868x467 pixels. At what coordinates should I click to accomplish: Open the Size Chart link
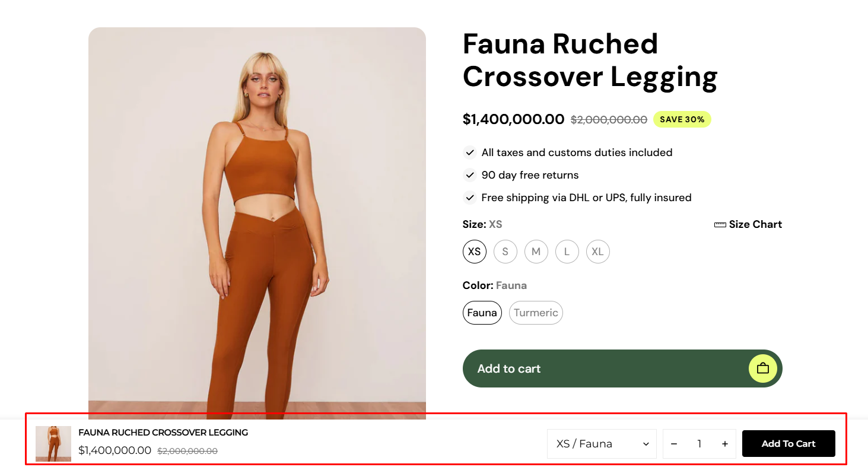pyautogui.click(x=755, y=224)
